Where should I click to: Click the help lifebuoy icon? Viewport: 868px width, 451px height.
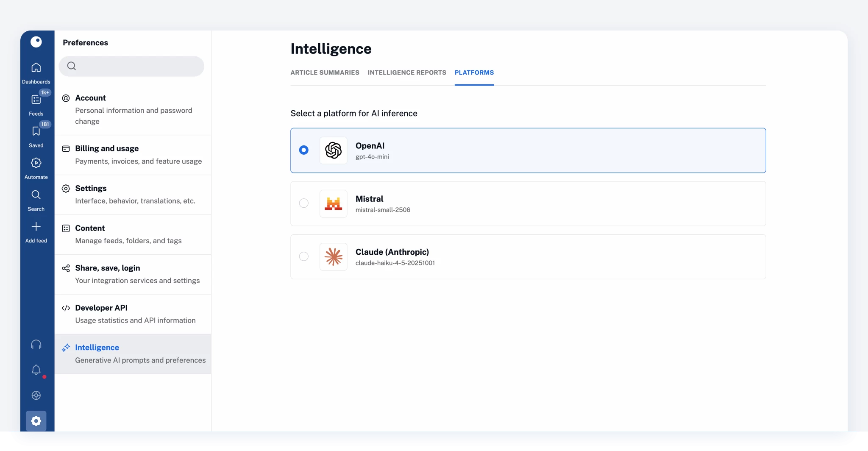click(36, 395)
